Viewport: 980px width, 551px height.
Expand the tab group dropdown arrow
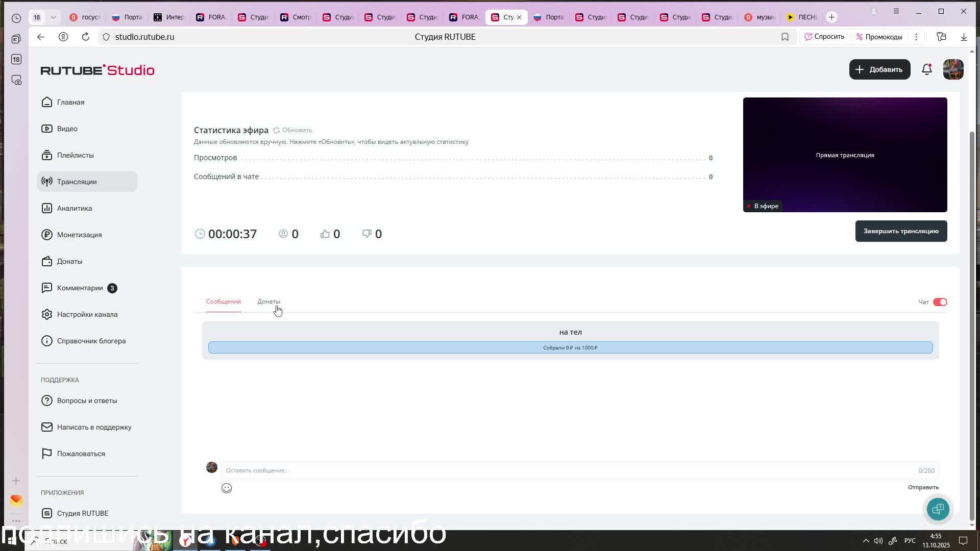point(53,17)
